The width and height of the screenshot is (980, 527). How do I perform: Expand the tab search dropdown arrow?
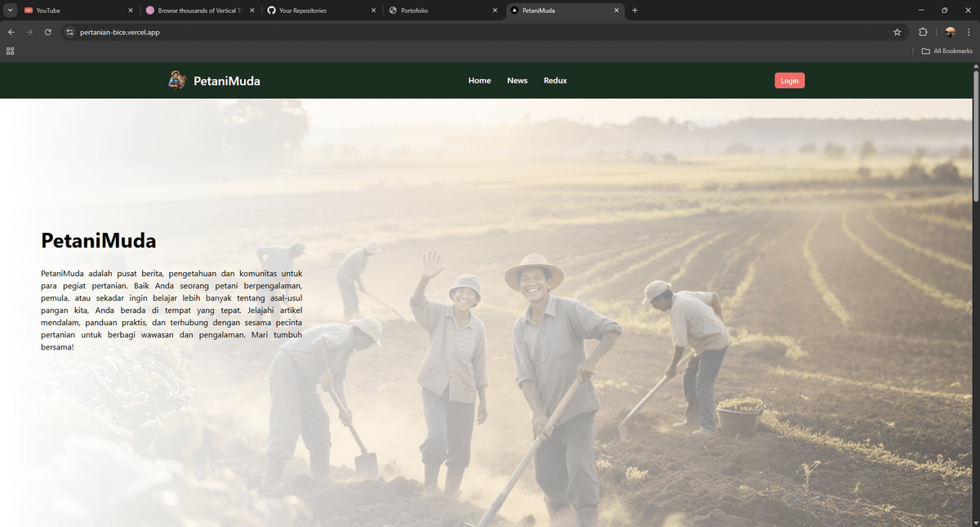pos(10,11)
